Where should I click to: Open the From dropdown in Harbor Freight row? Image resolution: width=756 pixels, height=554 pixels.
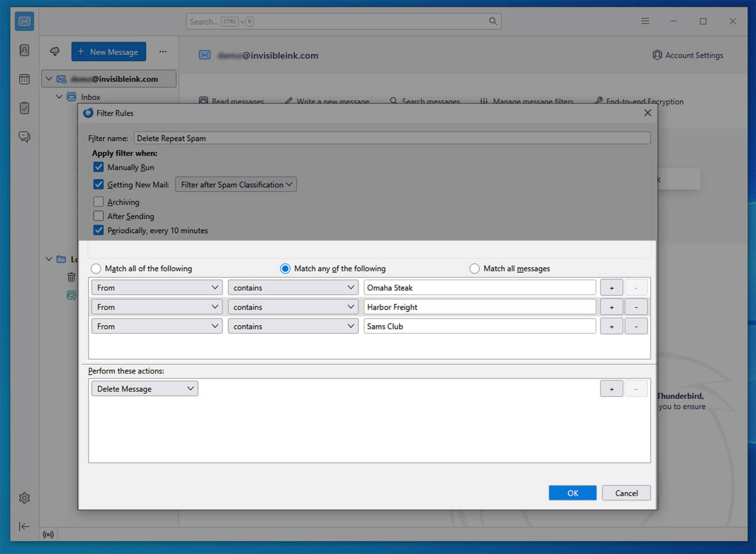pyautogui.click(x=157, y=307)
